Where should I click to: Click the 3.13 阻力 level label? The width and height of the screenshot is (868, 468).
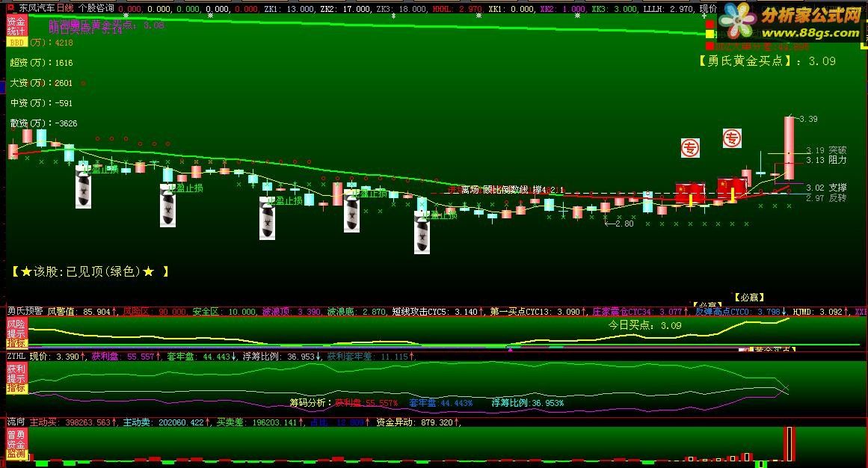click(x=826, y=159)
